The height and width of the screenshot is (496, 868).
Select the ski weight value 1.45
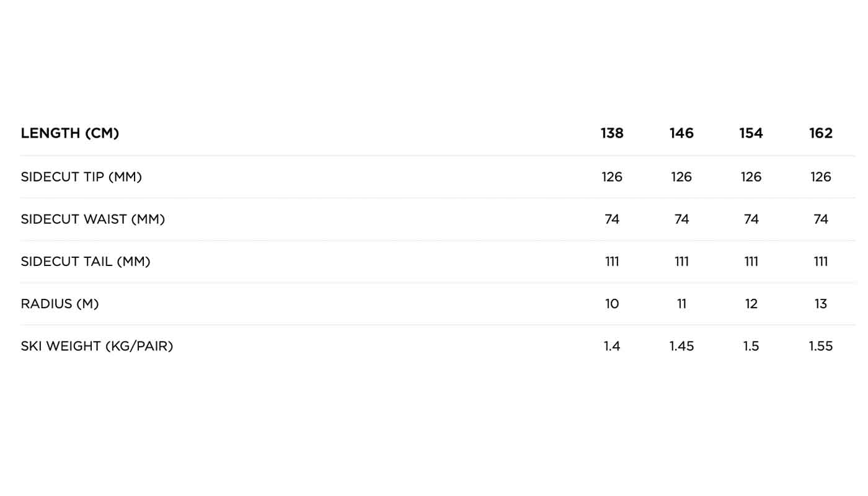pyautogui.click(x=681, y=346)
